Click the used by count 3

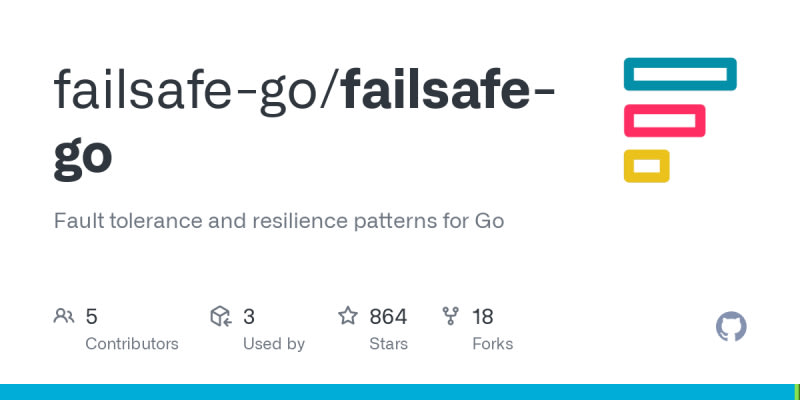click(x=249, y=317)
